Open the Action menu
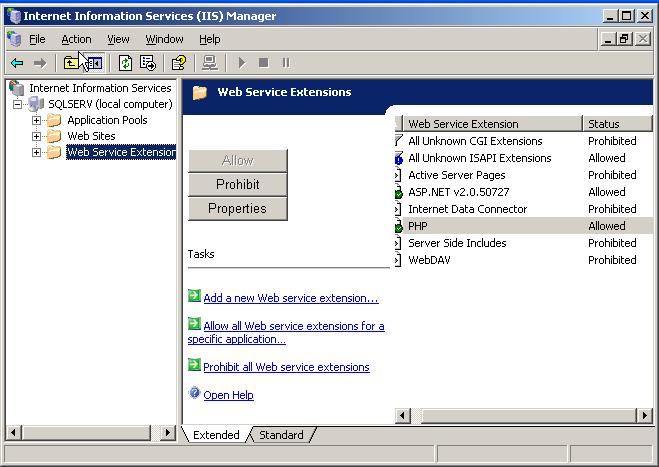 coord(76,39)
